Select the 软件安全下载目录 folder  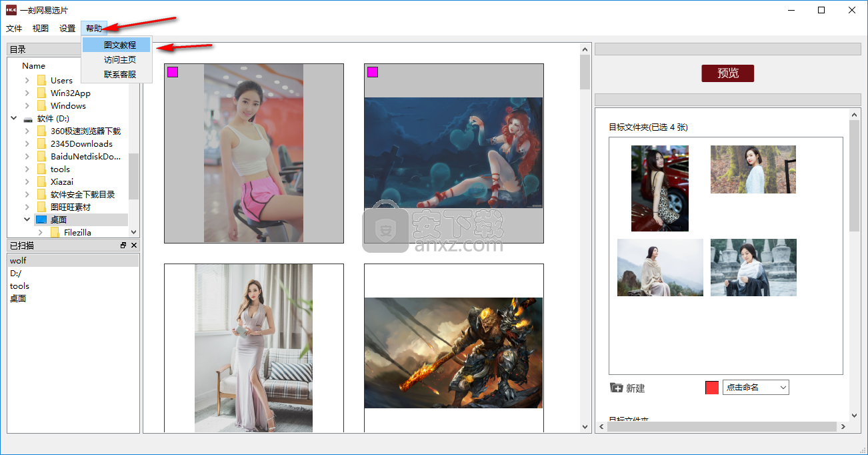click(83, 195)
